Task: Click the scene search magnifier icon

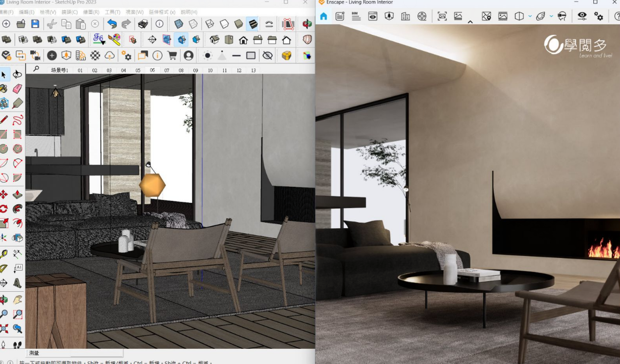Action: tap(36, 69)
